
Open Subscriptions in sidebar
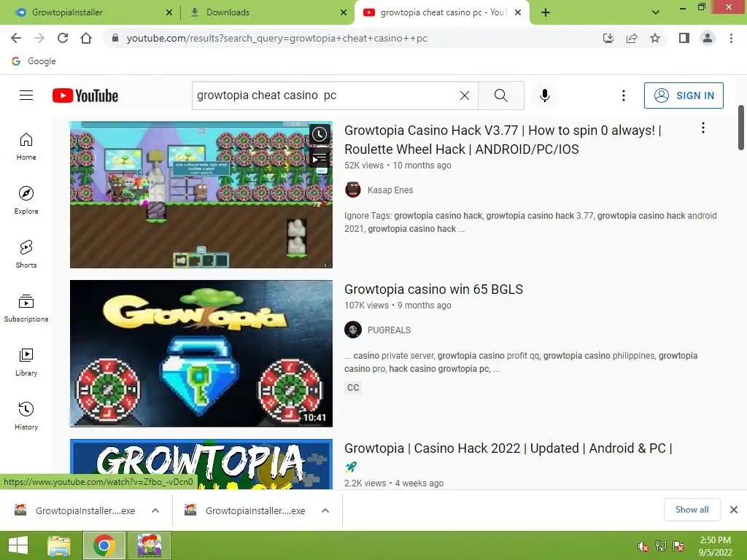(26, 308)
